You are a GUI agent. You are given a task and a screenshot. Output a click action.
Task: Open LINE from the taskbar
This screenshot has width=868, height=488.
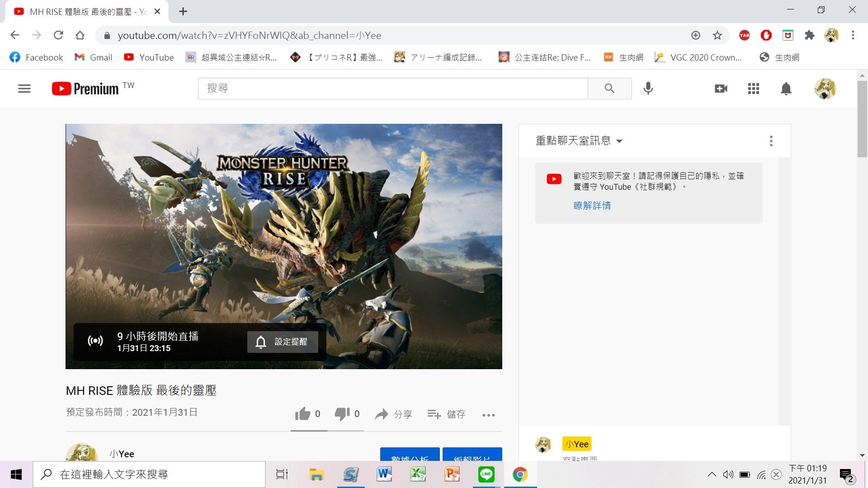[x=486, y=474]
